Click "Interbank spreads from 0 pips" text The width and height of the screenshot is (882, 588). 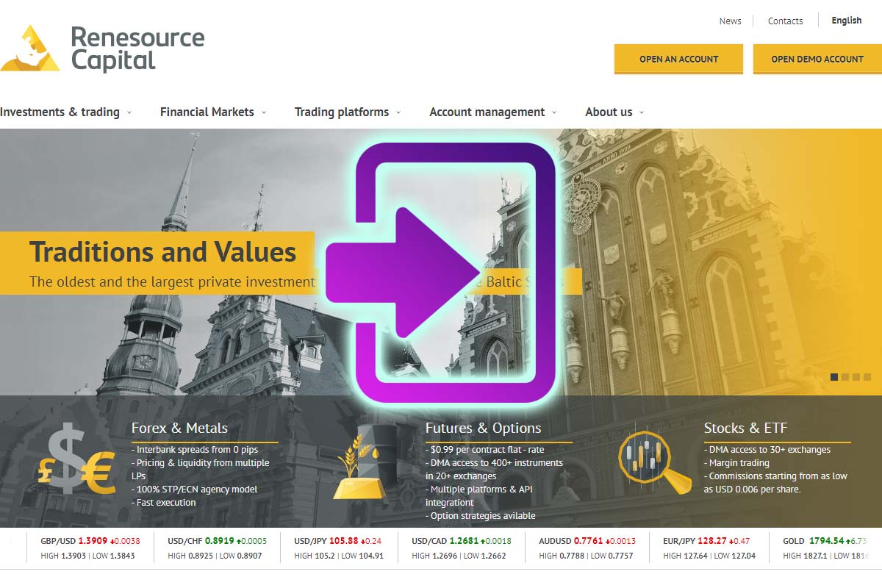[x=198, y=449]
